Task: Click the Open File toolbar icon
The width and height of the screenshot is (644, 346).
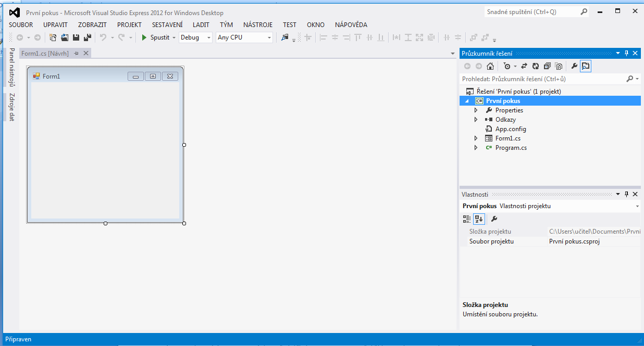Action: coord(65,37)
